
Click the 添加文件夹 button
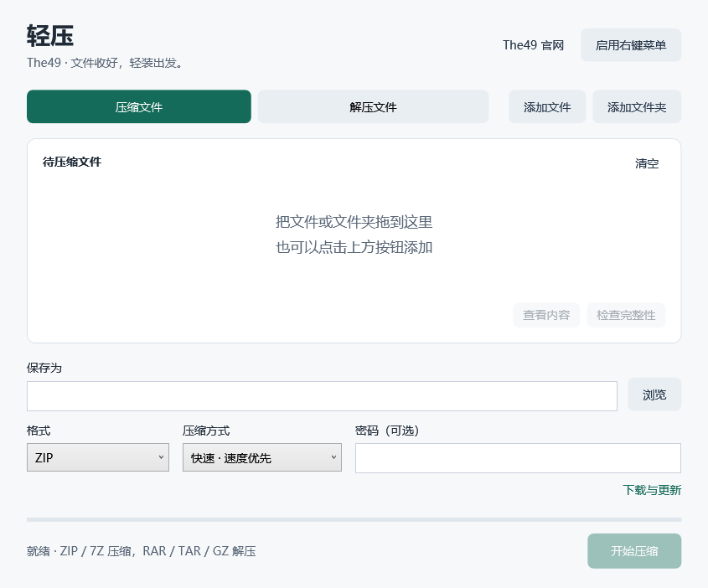tap(637, 106)
